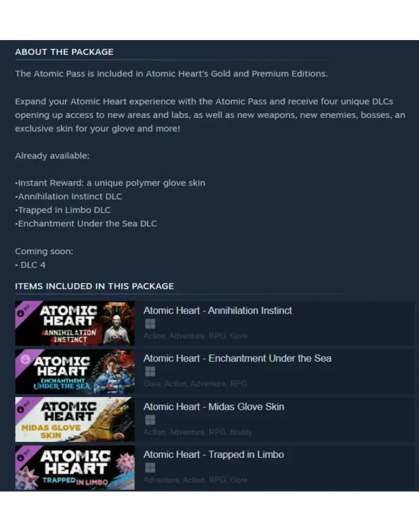Click Annihilation Instinct genre tags line
This screenshot has height=532, width=419.
195,336
